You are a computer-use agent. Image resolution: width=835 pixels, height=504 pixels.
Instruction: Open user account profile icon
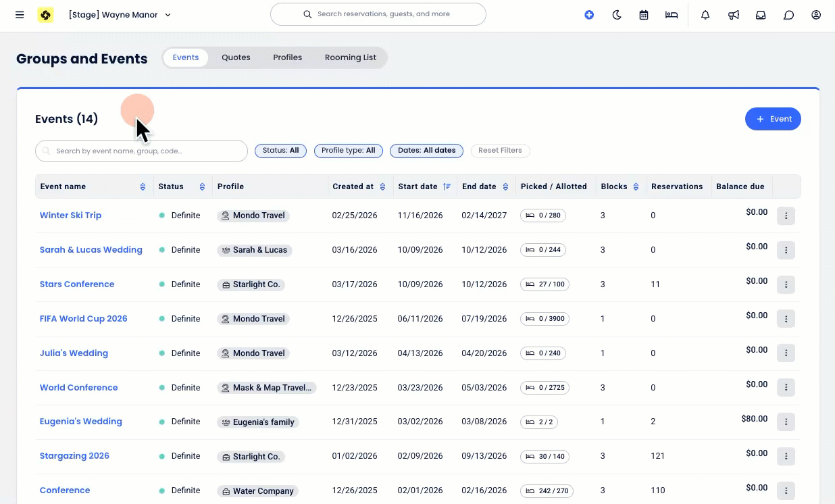(x=816, y=15)
